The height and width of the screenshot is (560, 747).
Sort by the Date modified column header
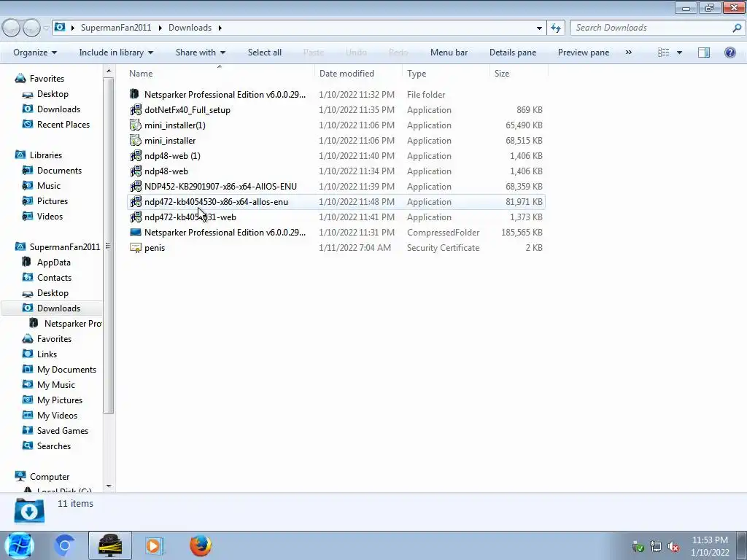point(358,74)
